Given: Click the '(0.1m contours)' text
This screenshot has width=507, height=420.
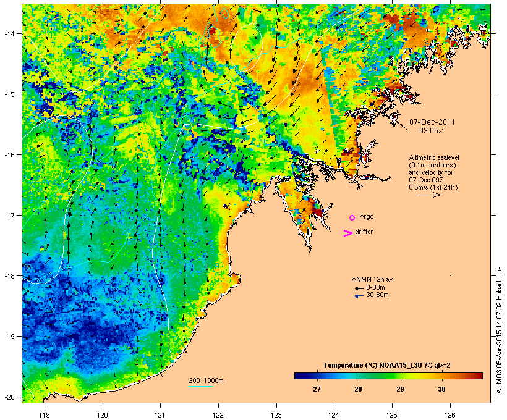Looking at the screenshot, I should 432,165.
